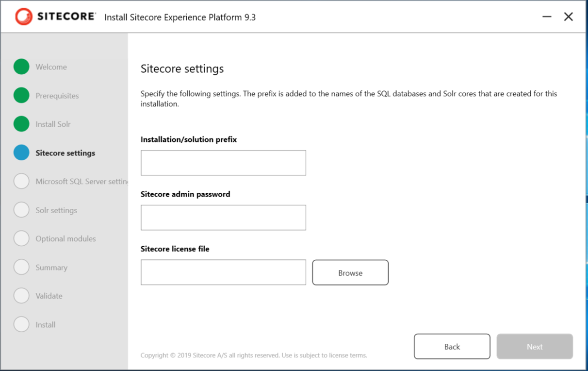
Task: Select the Prerequisites step circle
Action: pyautogui.click(x=21, y=96)
